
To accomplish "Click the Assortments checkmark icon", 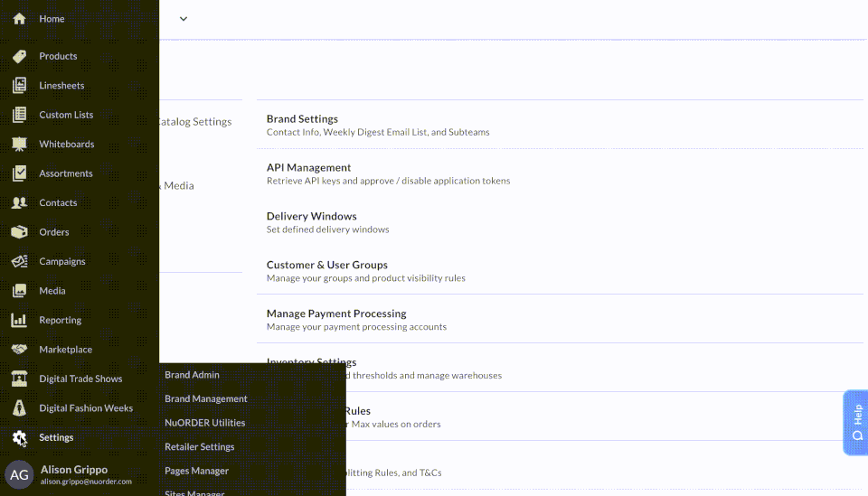I will click(19, 173).
